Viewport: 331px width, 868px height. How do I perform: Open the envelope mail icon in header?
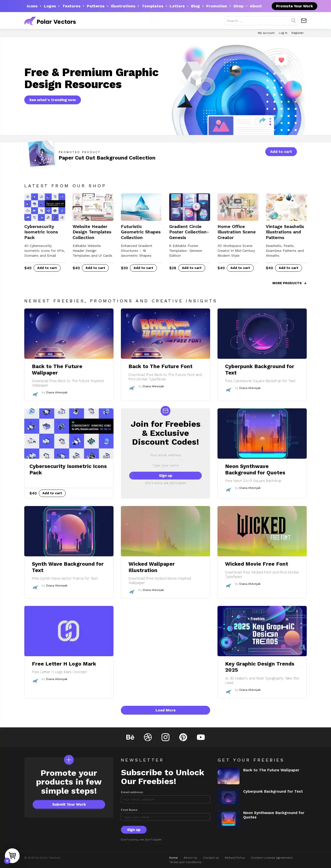304,21
